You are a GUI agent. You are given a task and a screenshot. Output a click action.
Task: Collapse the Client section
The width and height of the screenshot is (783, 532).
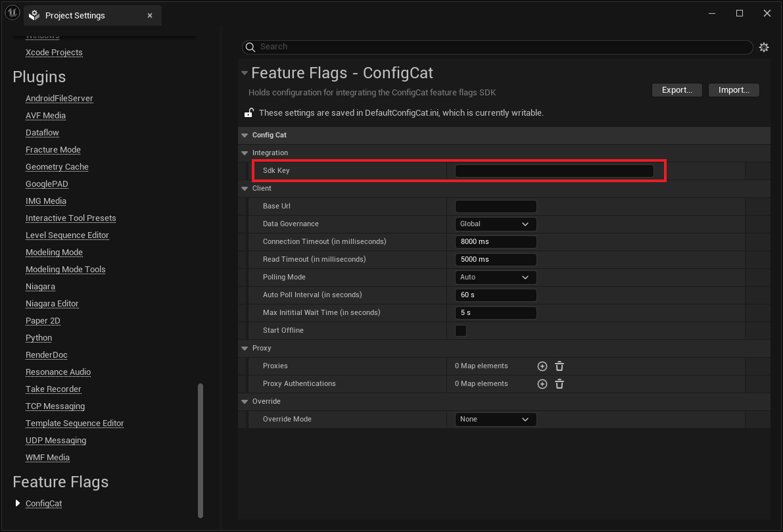click(x=245, y=188)
